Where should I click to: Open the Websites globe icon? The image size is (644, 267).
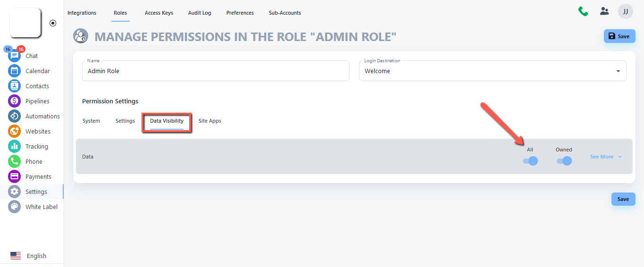15,131
